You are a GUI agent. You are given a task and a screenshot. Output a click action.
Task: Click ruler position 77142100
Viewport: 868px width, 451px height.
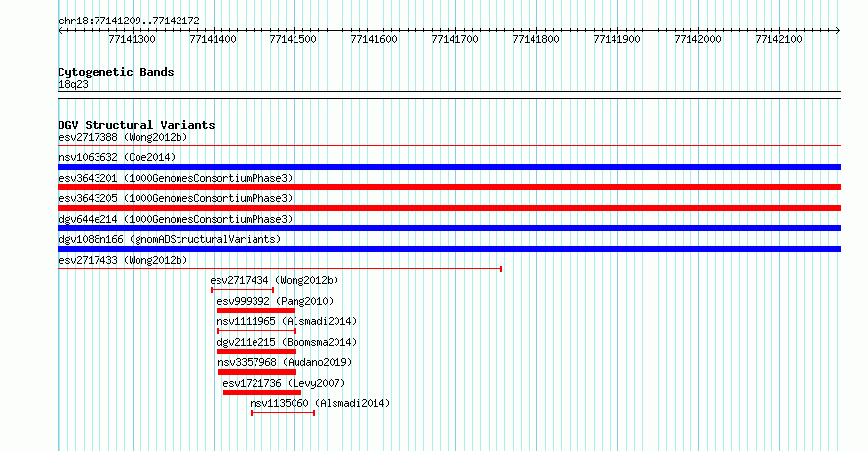pos(779,39)
